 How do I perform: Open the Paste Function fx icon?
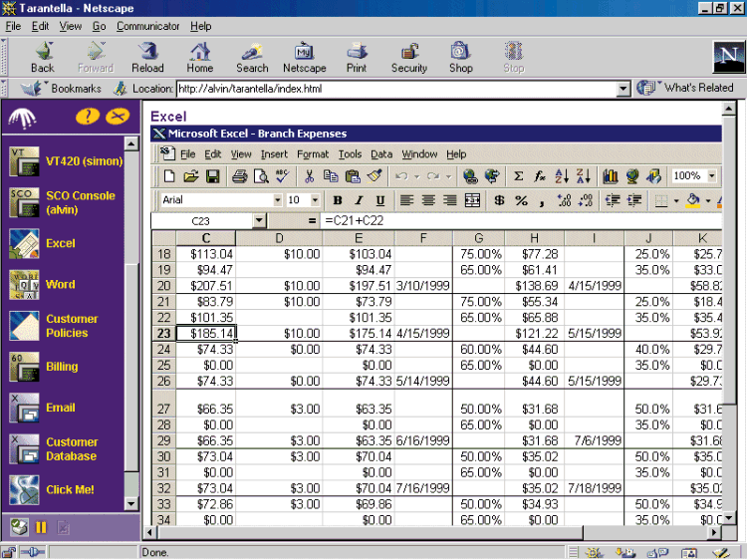pyautogui.click(x=540, y=176)
